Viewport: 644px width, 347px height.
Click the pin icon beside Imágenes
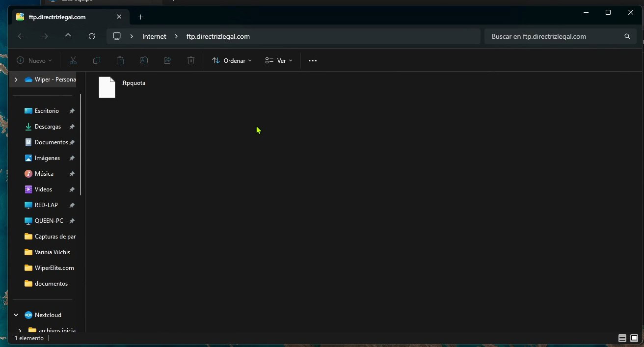72,158
